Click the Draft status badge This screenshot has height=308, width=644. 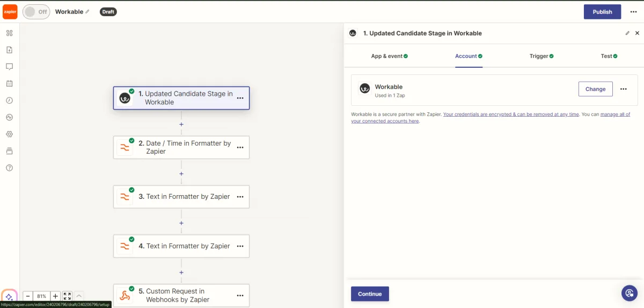[108, 12]
